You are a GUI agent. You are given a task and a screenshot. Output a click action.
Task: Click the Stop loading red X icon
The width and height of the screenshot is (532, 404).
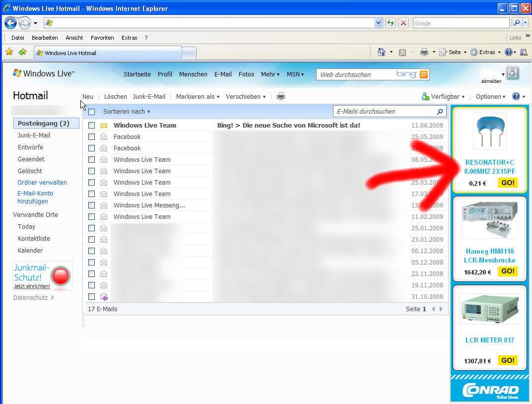pyautogui.click(x=403, y=23)
